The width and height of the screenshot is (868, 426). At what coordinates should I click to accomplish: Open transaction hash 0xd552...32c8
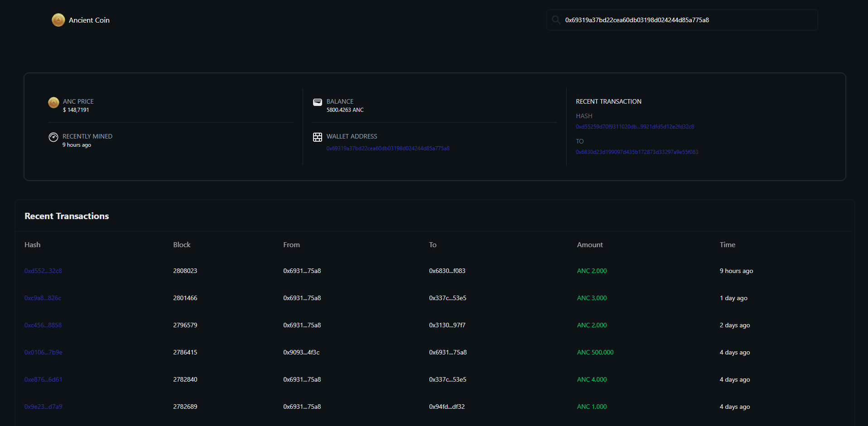(43, 271)
